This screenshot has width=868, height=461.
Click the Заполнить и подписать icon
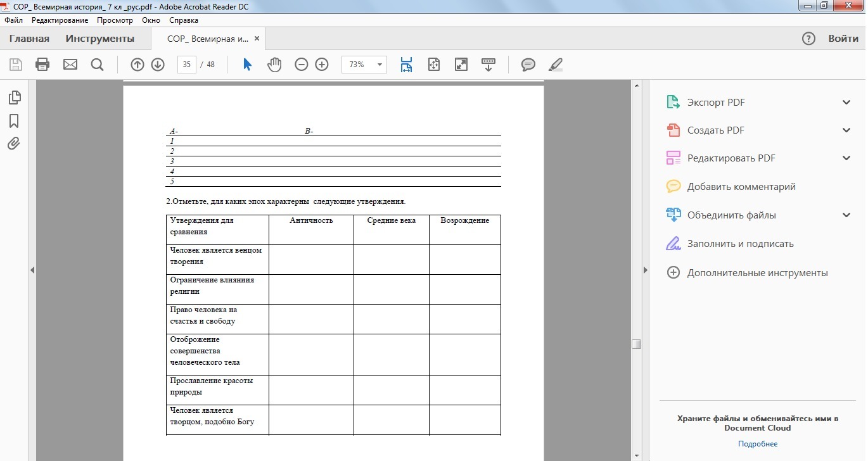tap(673, 244)
